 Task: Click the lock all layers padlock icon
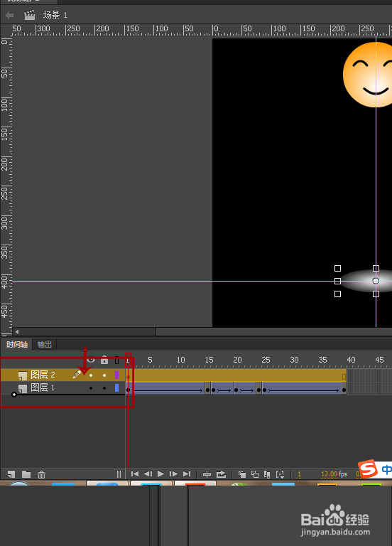tap(104, 360)
